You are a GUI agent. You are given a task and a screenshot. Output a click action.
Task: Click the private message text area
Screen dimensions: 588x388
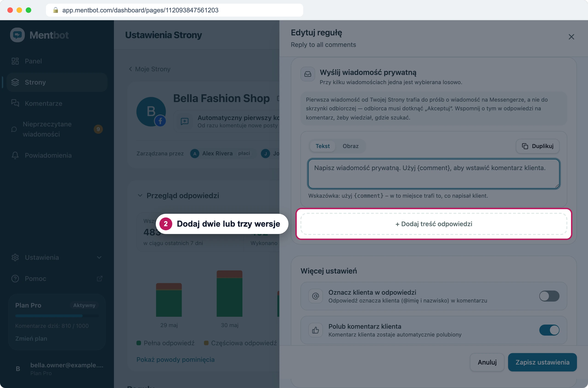point(434,174)
